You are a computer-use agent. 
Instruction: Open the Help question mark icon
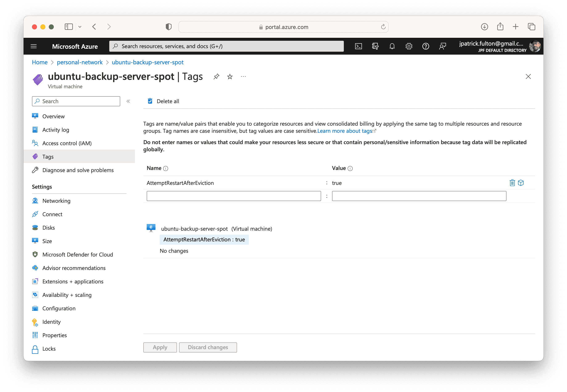click(x=426, y=46)
